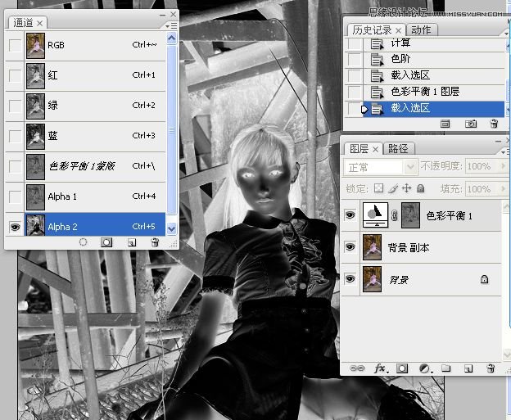Add layer mask icon

pyautogui.click(x=402, y=368)
